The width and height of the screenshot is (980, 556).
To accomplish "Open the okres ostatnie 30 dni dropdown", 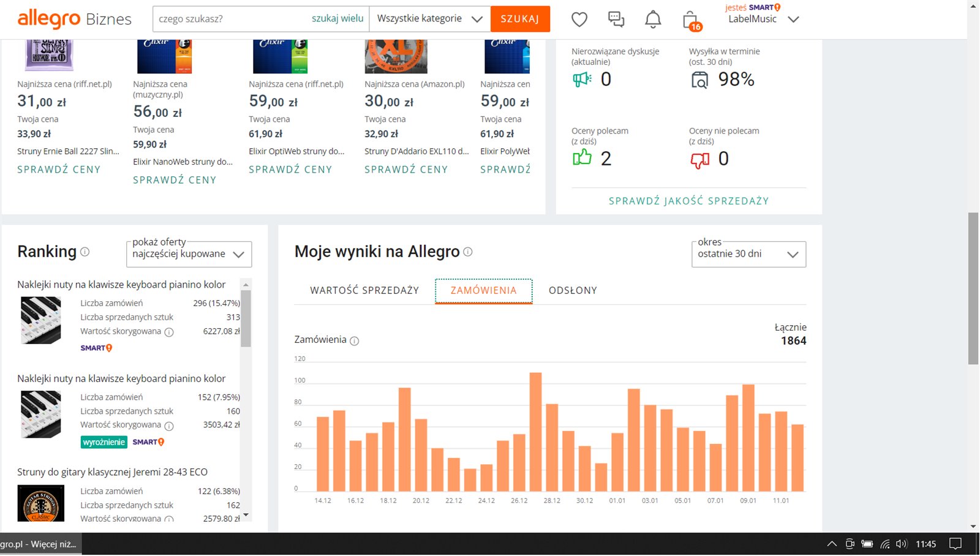I will click(748, 254).
